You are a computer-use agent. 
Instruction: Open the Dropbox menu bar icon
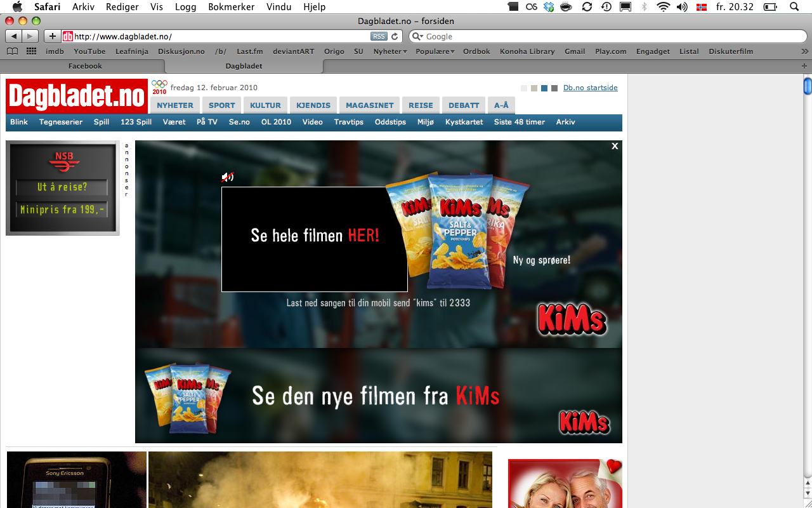[x=549, y=6]
